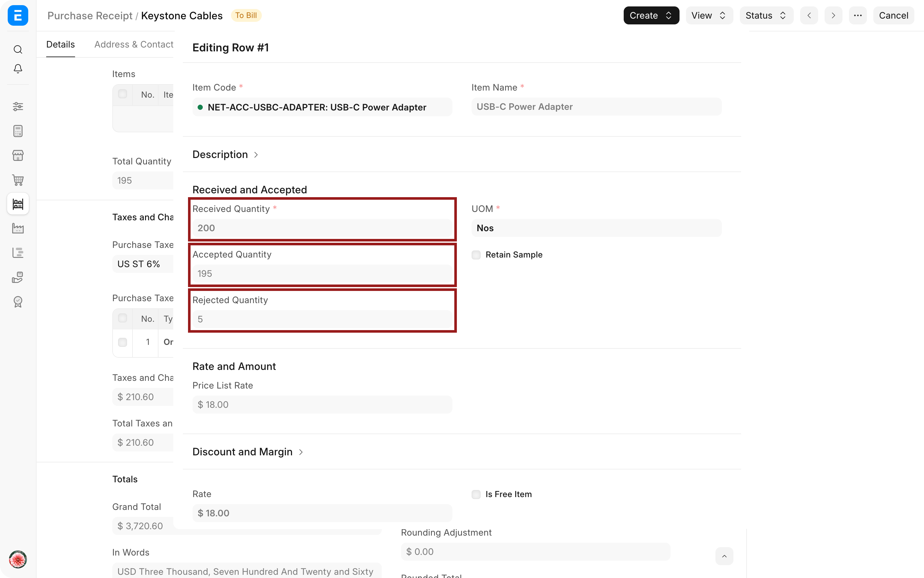Viewport: 924px width, 578px height.
Task: Switch to the Details tab
Action: (x=60, y=44)
